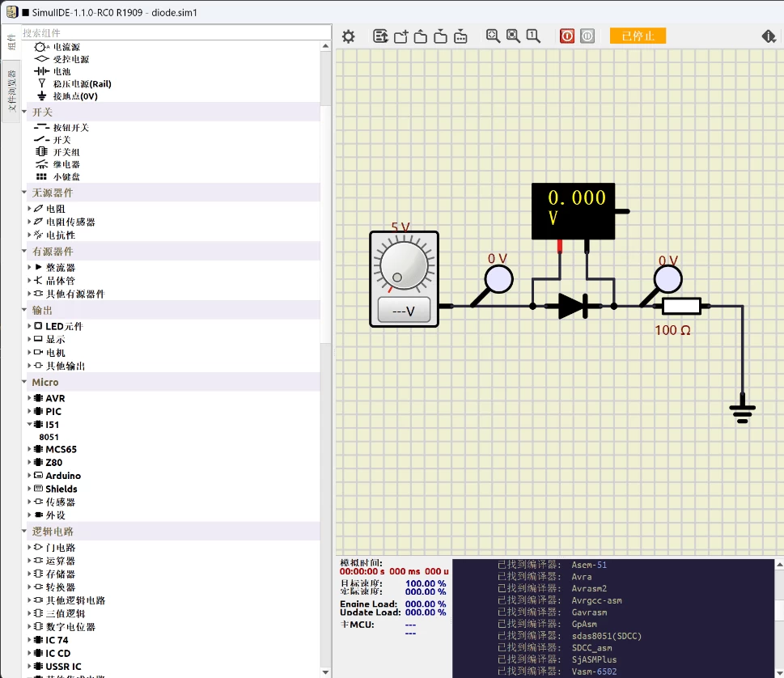
Task: Click the zoom 1:1 magnifier icon
Action: pyautogui.click(x=533, y=36)
